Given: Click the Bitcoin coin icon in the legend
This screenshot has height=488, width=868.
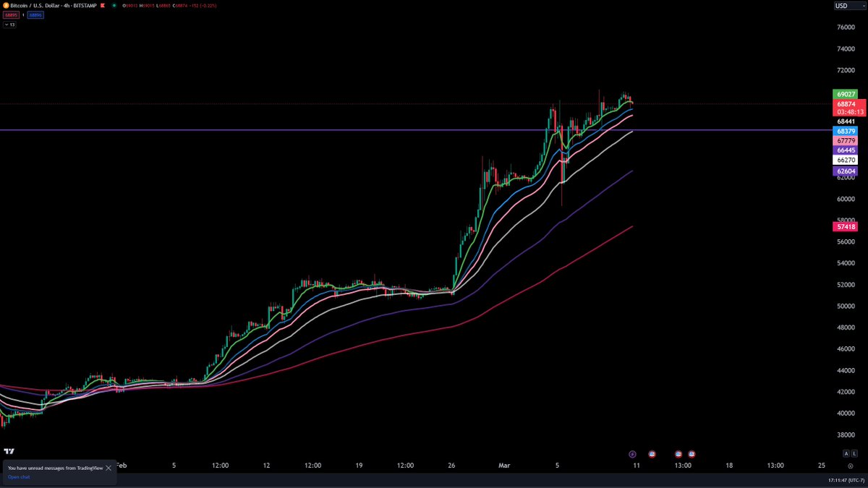Looking at the screenshot, I should point(7,5).
